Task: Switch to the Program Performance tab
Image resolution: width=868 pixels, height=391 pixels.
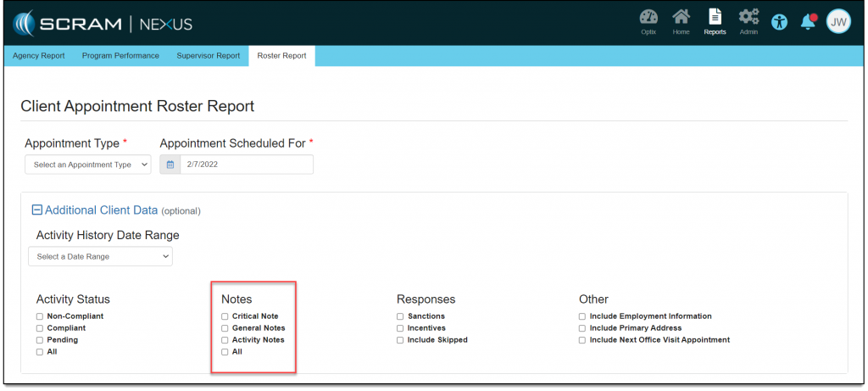Action: pos(120,56)
